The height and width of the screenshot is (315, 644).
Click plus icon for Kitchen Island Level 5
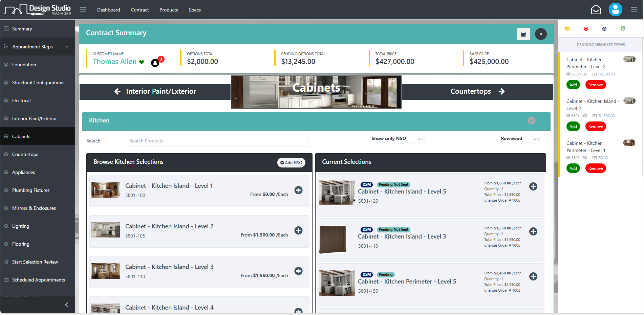coord(533,186)
